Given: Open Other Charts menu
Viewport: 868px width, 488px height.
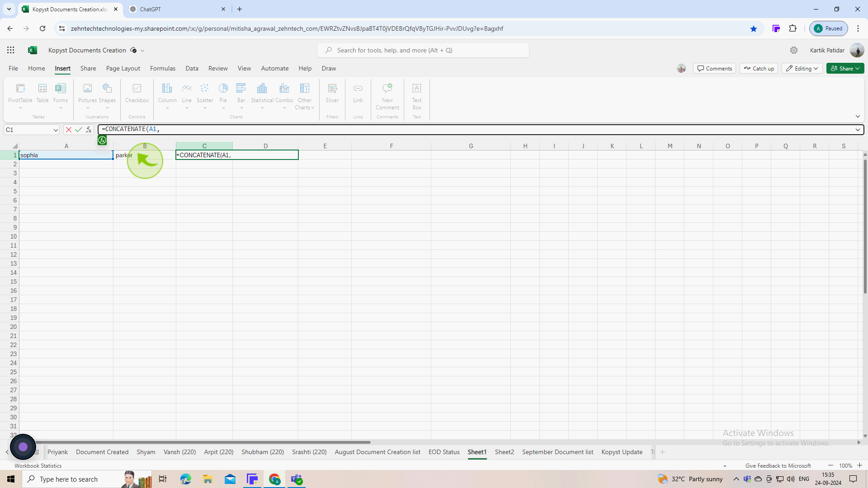Looking at the screenshot, I should point(305,97).
